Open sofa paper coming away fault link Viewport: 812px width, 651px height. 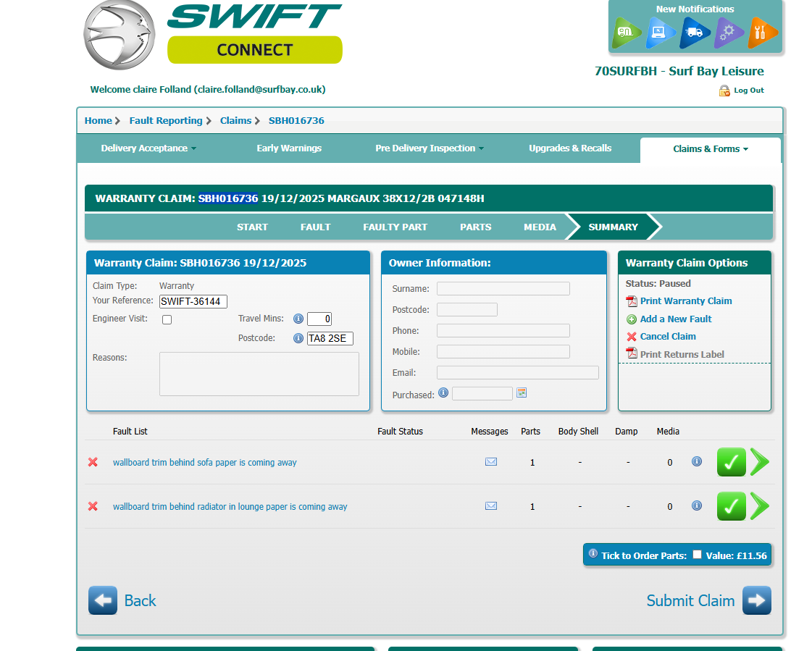click(204, 463)
